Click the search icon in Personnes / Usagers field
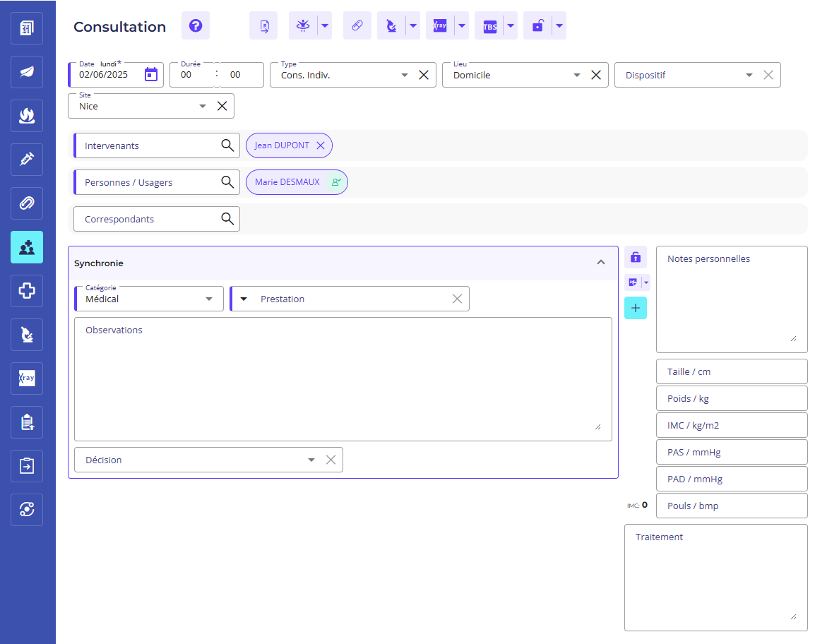The height and width of the screenshot is (644, 815). pyautogui.click(x=227, y=182)
